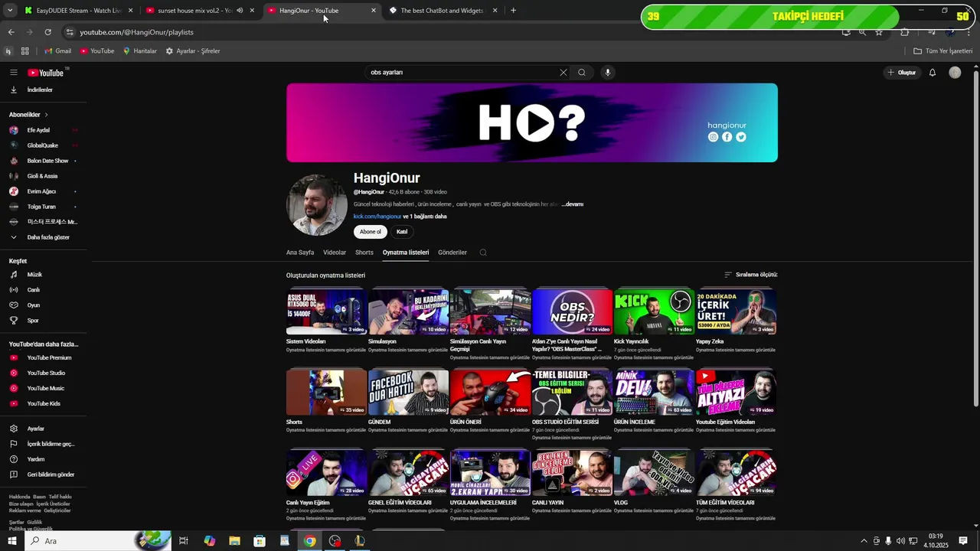The image size is (980, 551).
Task: Open the YouTube hamburger guide menu
Action: tap(13, 73)
